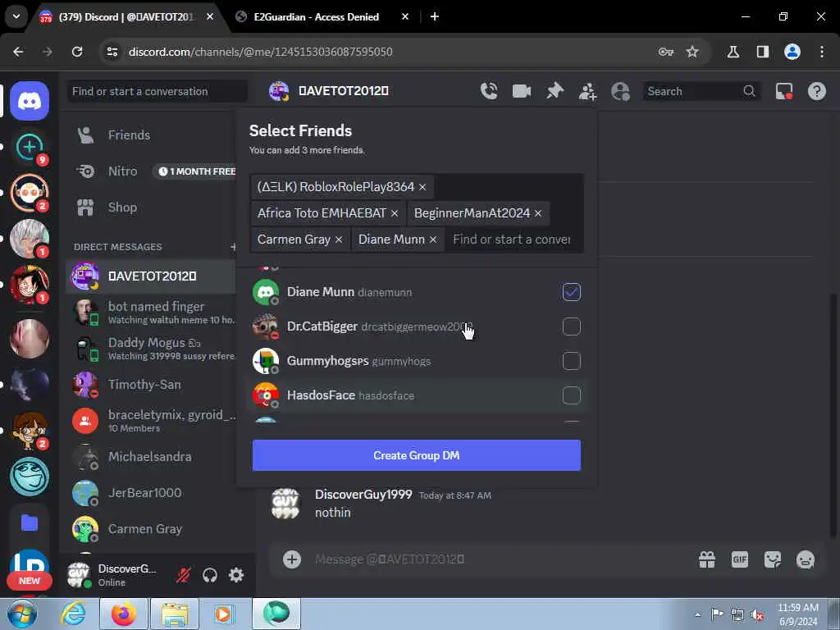Remove the BeginnerManAt2024 tag
840x630 pixels.
[x=538, y=213]
